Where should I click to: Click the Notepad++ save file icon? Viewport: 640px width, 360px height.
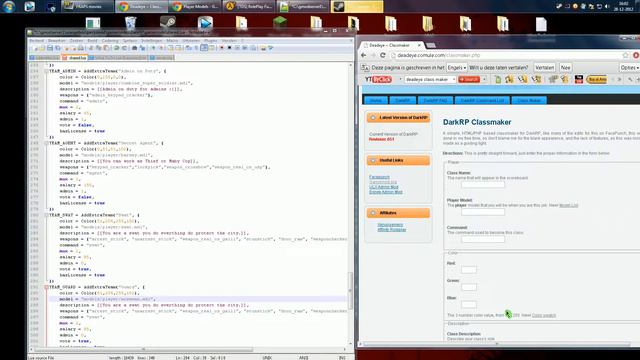click(50, 48)
